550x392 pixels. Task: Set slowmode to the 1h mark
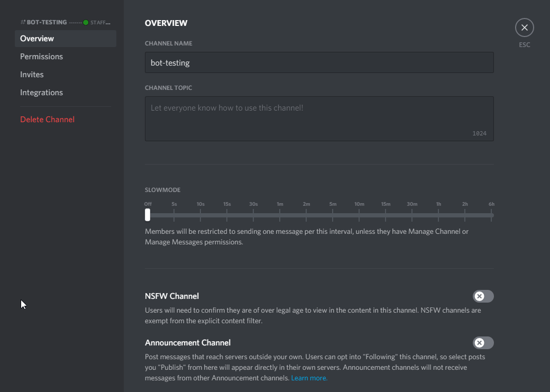(438, 215)
